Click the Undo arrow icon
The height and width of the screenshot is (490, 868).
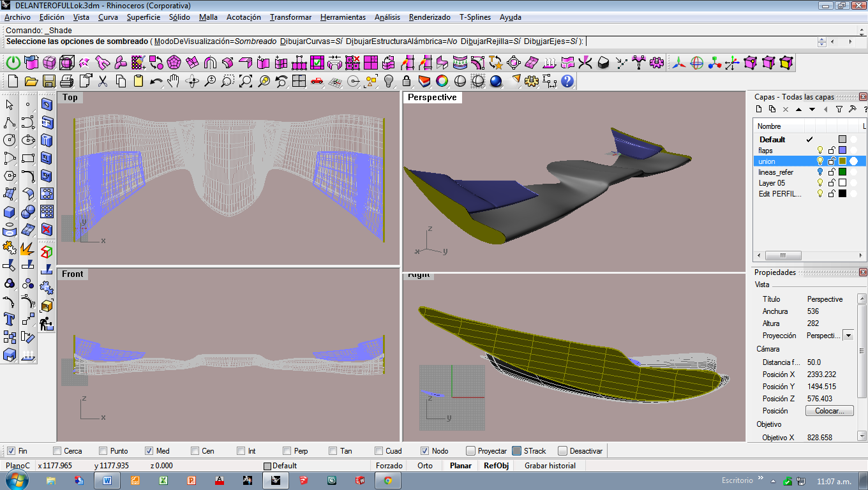tap(156, 81)
